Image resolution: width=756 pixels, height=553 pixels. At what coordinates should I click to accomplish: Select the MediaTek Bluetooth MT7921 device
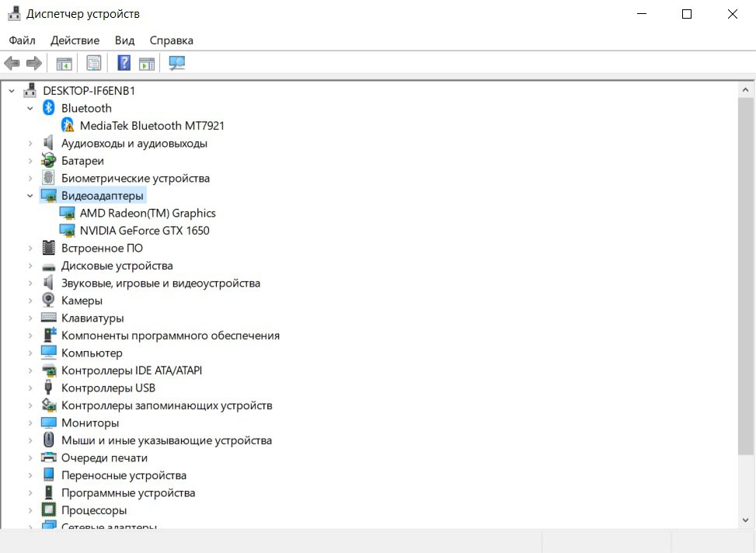point(152,126)
